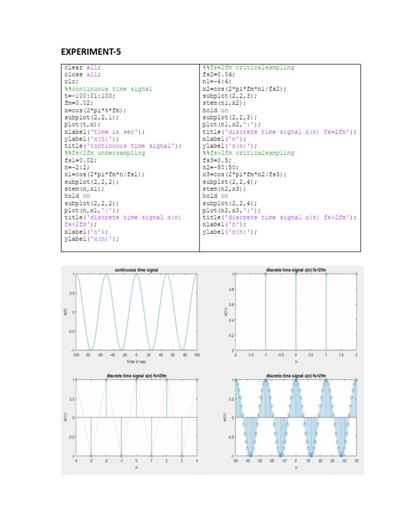Screen dimensions: 399x532
Task: Select the title('continuous time signal') code line
Action: point(123,146)
